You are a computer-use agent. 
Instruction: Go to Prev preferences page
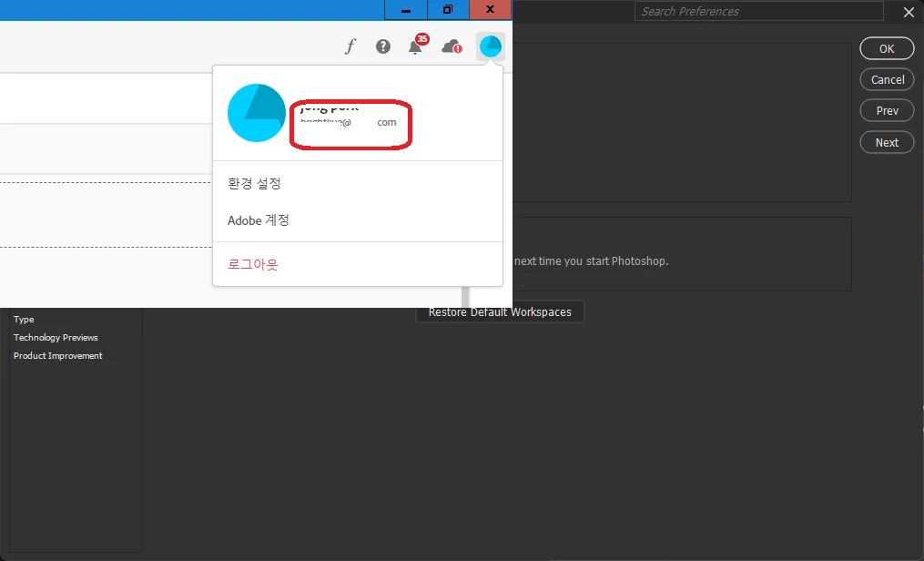tap(887, 111)
